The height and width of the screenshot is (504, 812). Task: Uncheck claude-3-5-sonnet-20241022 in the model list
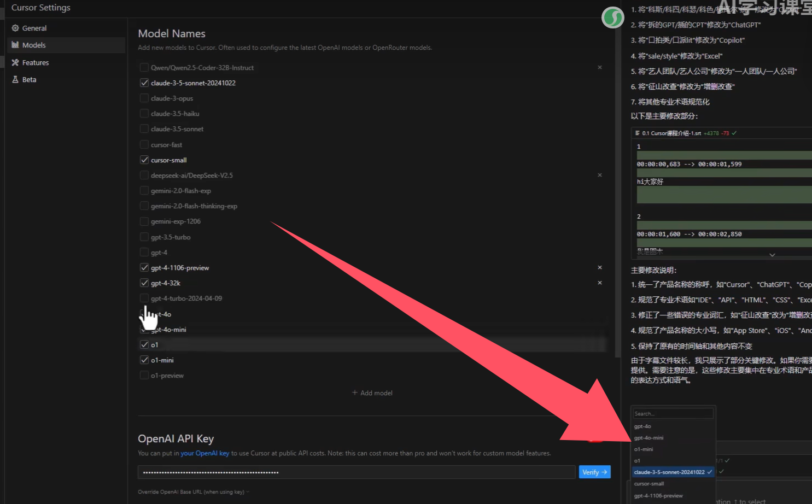tap(144, 83)
